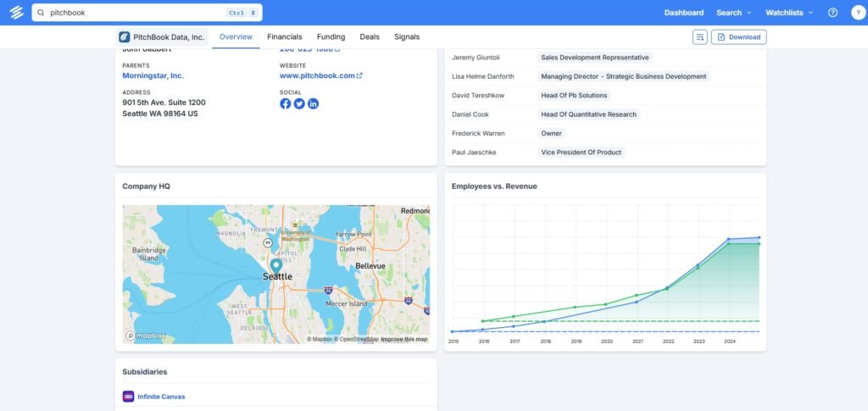
Task: Open the Twitter social profile icon
Action: (299, 103)
